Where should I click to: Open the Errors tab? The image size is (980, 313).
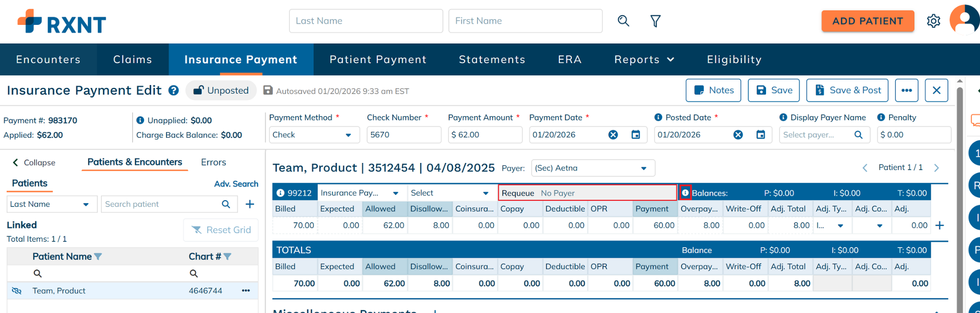coord(213,162)
